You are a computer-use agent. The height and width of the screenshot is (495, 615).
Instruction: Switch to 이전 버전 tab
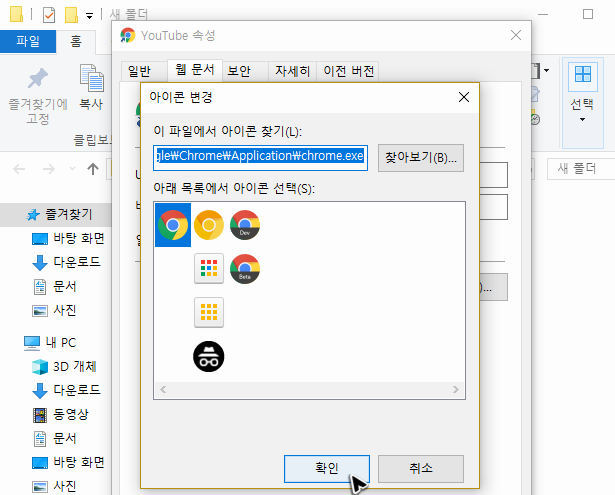tap(348, 71)
